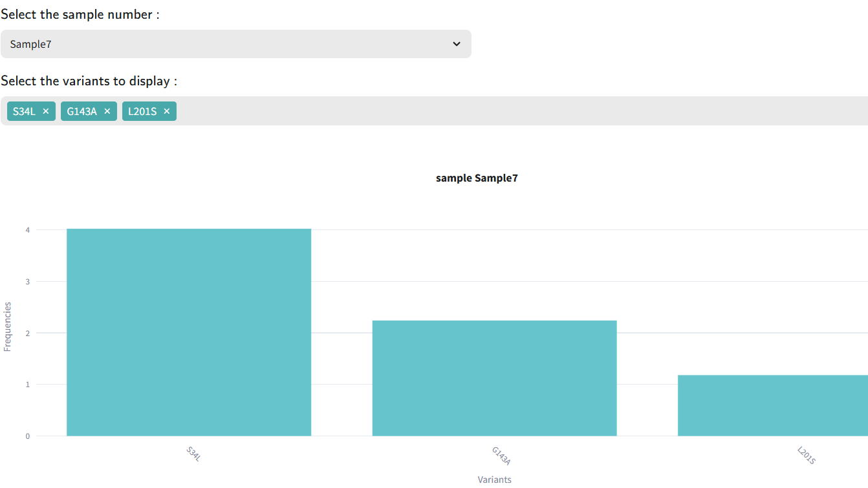Screen dimensions: 868x488
Task: Click the y-axis tick value 4
Action: (x=28, y=229)
